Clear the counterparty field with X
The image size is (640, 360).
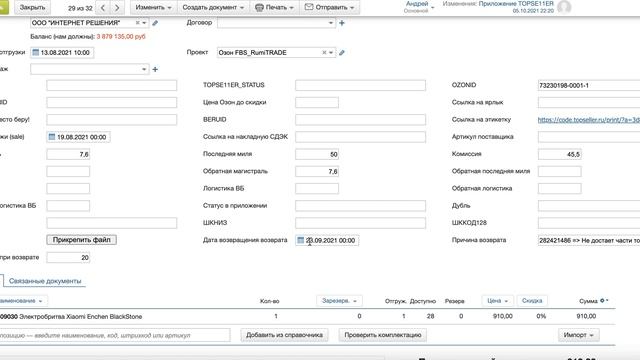coord(138,23)
